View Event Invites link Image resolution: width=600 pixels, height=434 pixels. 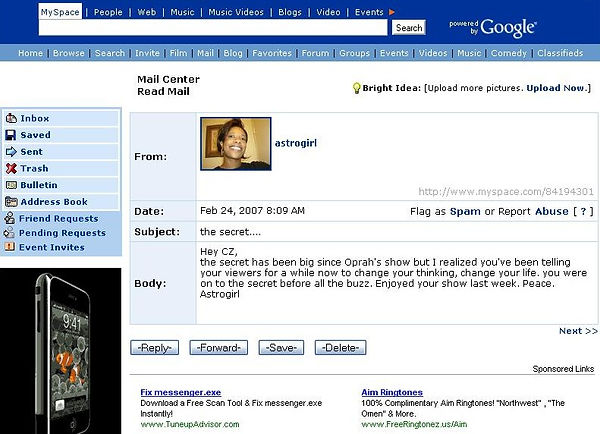point(52,247)
